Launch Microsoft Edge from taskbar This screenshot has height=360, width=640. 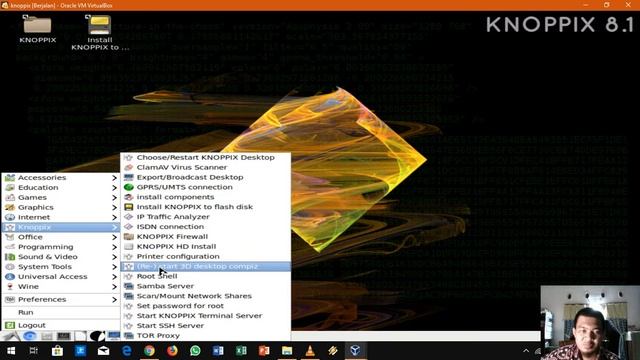127,351
